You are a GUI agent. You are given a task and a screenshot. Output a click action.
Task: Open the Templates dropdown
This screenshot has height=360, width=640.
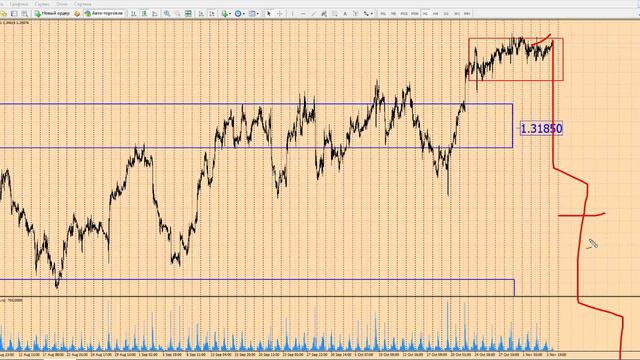254,13
